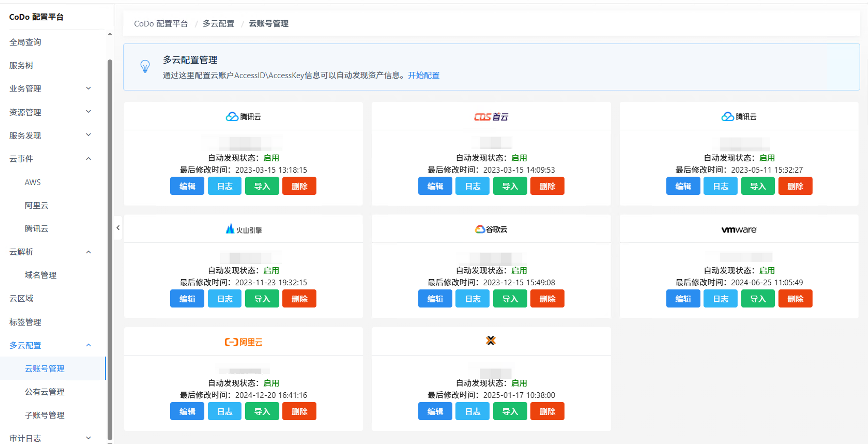Open 云区域 in sidebar
The image size is (868, 444).
pyautogui.click(x=21, y=298)
